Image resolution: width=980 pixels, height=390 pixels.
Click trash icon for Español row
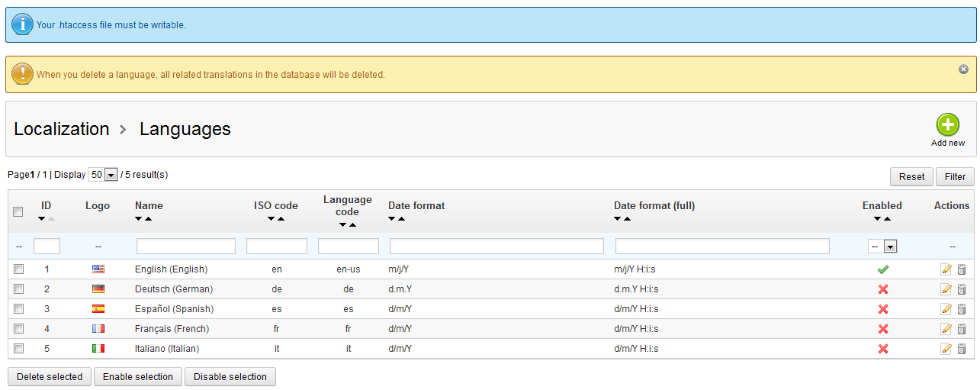[961, 309]
